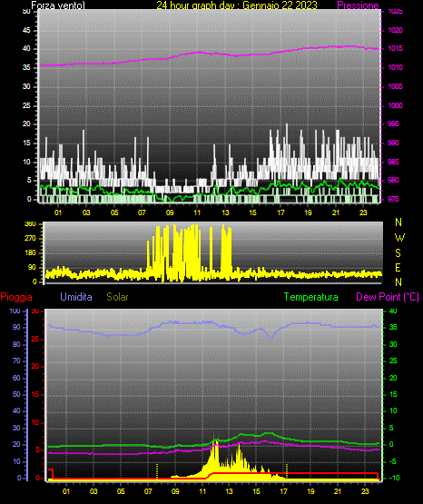Screen dimensions: 423x504
Task: Click hour 23 on bottom graph axis
Action: coord(365,491)
